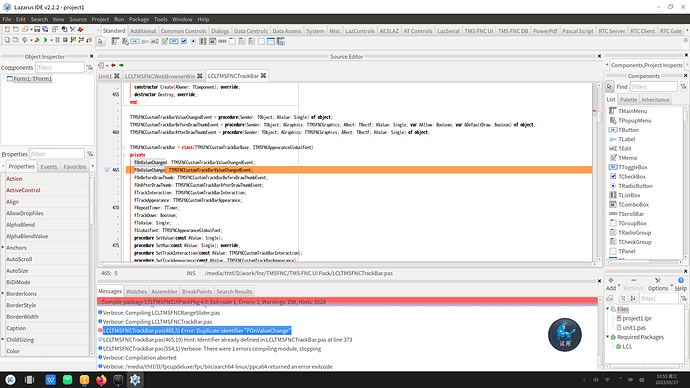Expand the ChildSizing property

coord(3,339)
